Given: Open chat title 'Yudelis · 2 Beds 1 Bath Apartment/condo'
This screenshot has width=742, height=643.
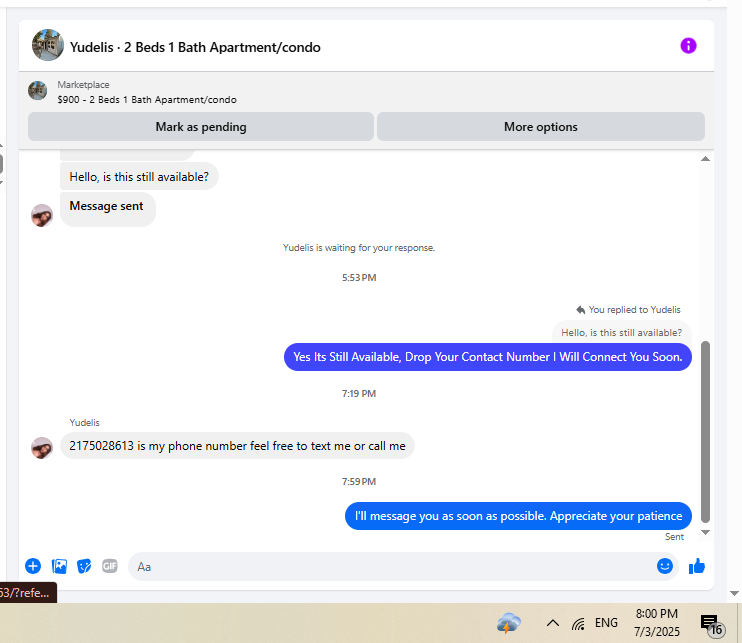Looking at the screenshot, I should [x=195, y=47].
